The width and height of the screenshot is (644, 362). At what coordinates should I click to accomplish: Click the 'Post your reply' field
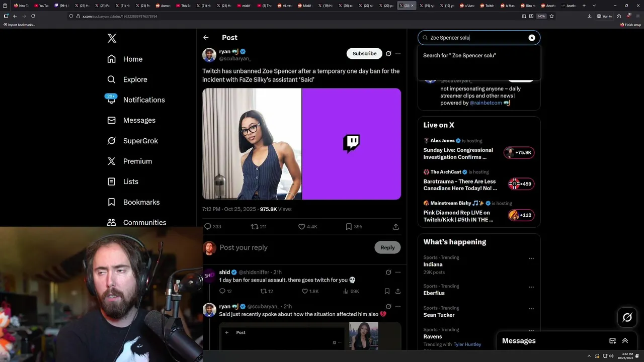pyautogui.click(x=294, y=247)
